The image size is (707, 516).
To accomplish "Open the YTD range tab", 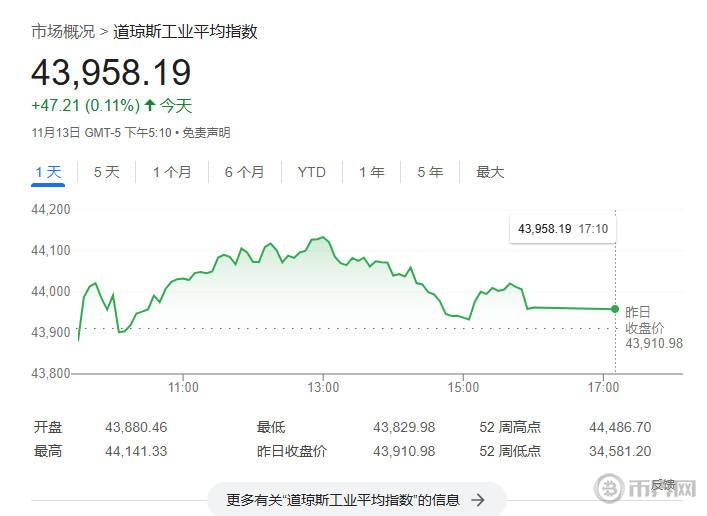I will pyautogui.click(x=312, y=172).
